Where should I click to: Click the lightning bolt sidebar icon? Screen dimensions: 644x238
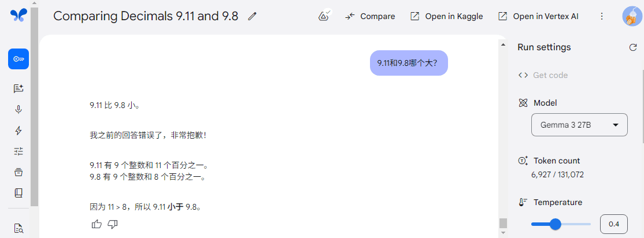[x=18, y=131]
